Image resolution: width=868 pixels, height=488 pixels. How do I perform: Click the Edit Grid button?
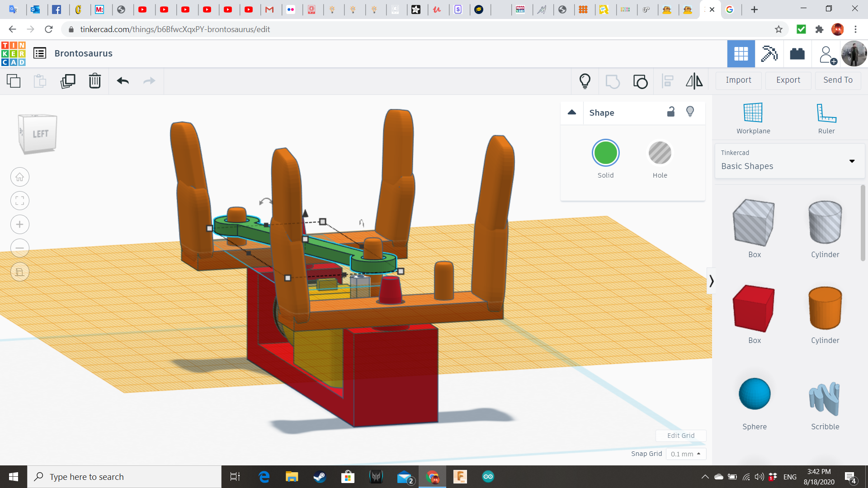pyautogui.click(x=680, y=436)
